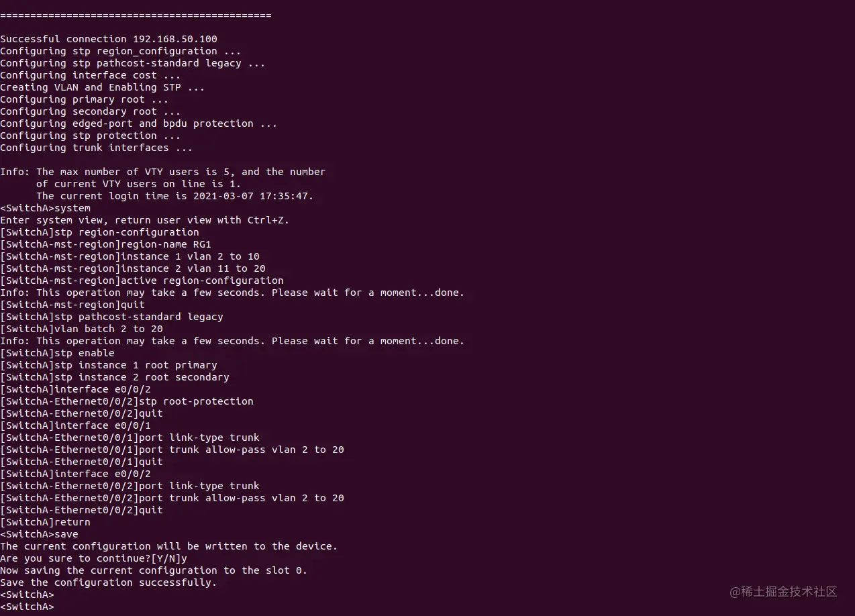Click the "Configuring trunk interfaces ..." line
This screenshot has width=855, height=616.
(96, 148)
